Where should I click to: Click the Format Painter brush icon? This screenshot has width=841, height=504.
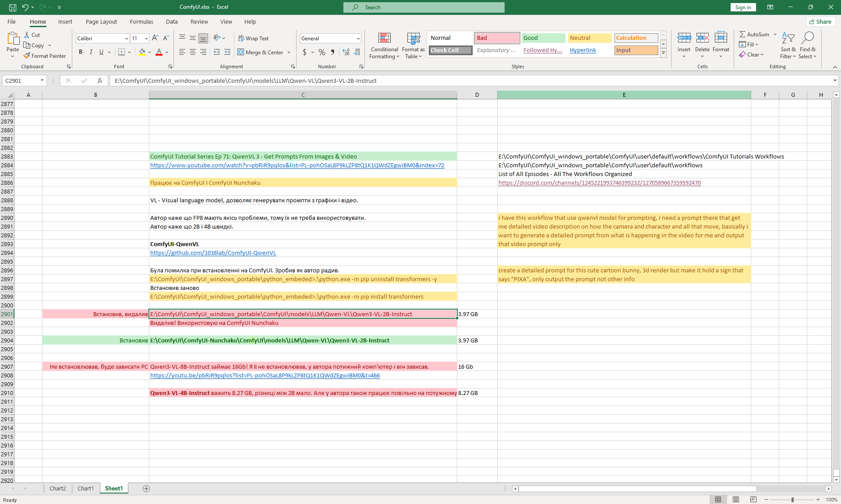[27, 56]
